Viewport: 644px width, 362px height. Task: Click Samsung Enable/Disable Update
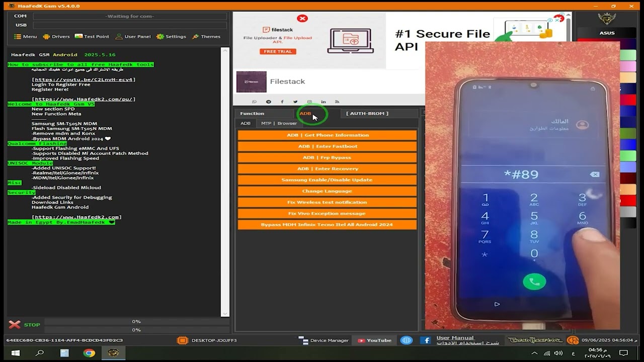327,180
